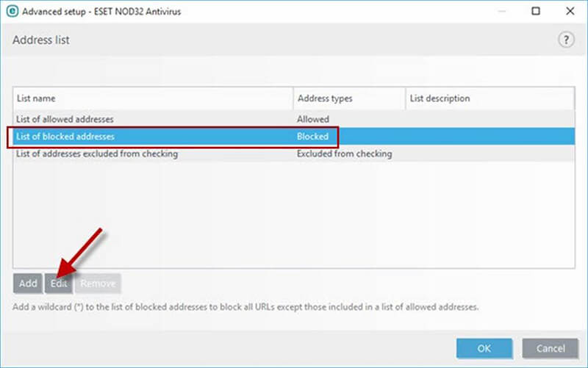Viewport: 588px width, 368px height.
Task: Click the Allowed address type cell
Action: [x=313, y=119]
